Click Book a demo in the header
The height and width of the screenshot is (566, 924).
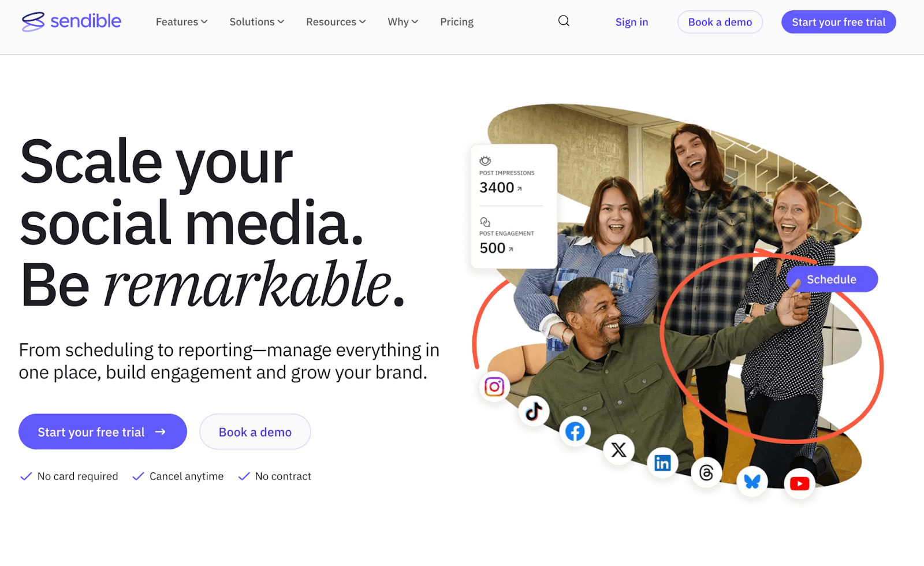pyautogui.click(x=720, y=21)
